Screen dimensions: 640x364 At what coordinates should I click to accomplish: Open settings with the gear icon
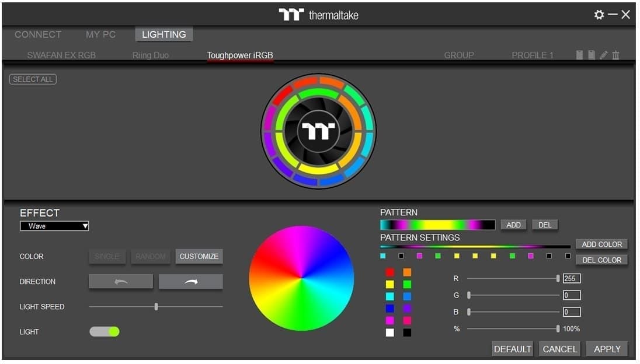(x=599, y=15)
